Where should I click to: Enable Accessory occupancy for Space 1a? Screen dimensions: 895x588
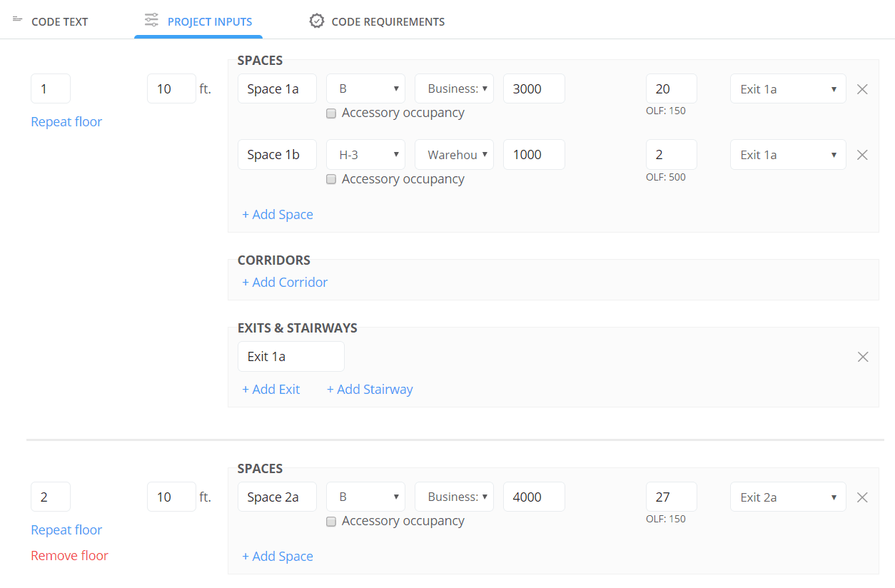click(x=330, y=113)
